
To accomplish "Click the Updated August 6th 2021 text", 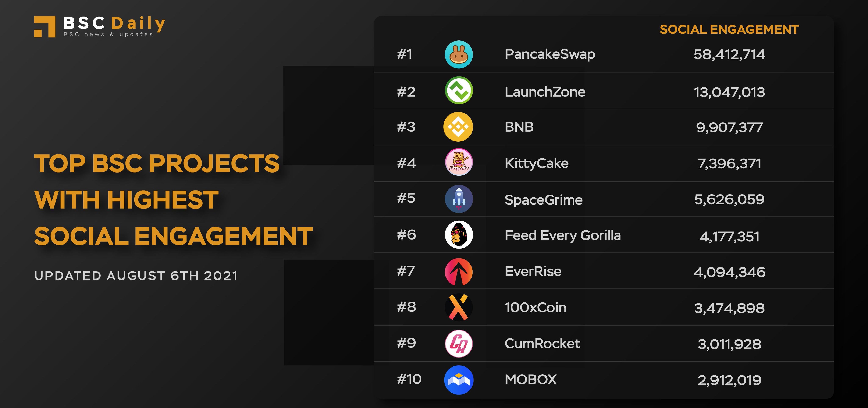I will (x=136, y=276).
